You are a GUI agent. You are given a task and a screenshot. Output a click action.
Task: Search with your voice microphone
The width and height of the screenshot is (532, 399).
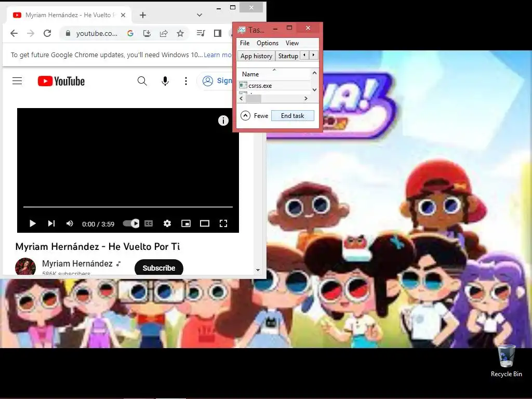[165, 81]
